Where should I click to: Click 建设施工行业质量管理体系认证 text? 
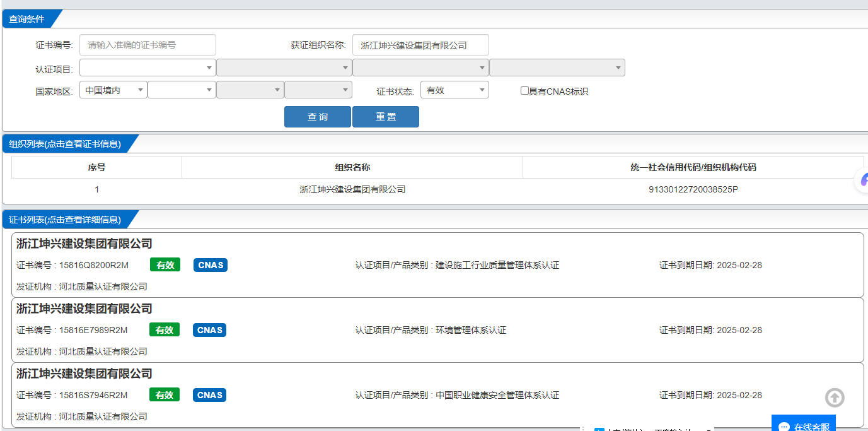[x=497, y=265]
